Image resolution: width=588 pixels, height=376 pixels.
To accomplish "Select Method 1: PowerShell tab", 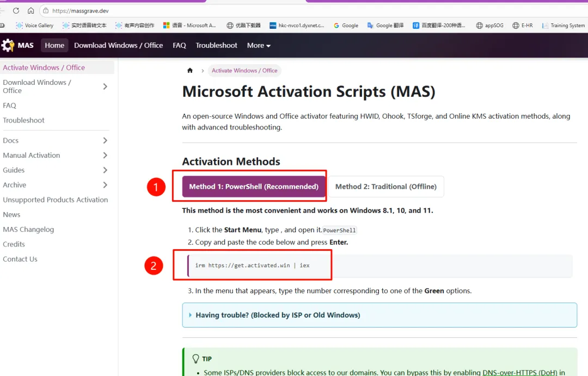I will [254, 186].
